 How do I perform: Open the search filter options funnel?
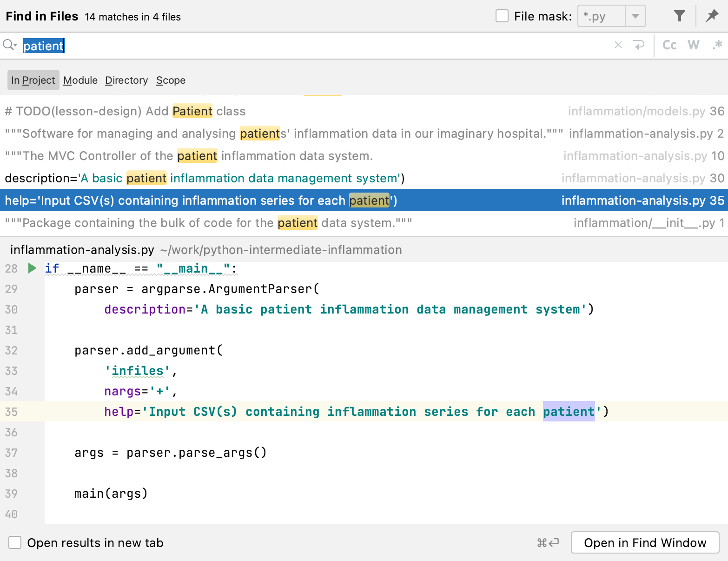click(679, 15)
